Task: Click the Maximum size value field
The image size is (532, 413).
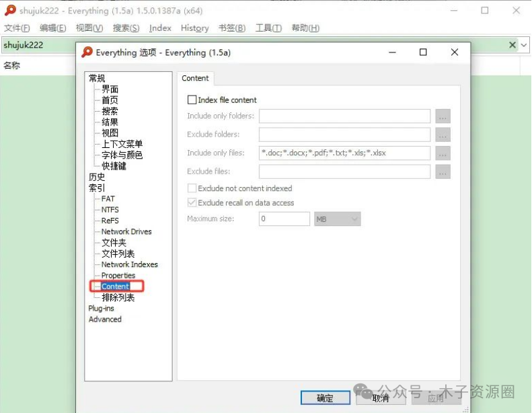Action: pos(284,219)
